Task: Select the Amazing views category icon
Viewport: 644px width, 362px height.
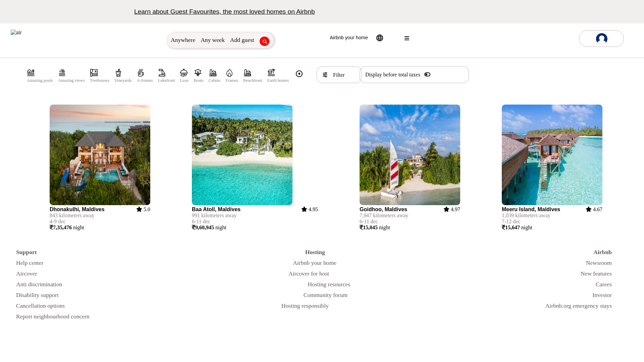Action: (x=62, y=73)
